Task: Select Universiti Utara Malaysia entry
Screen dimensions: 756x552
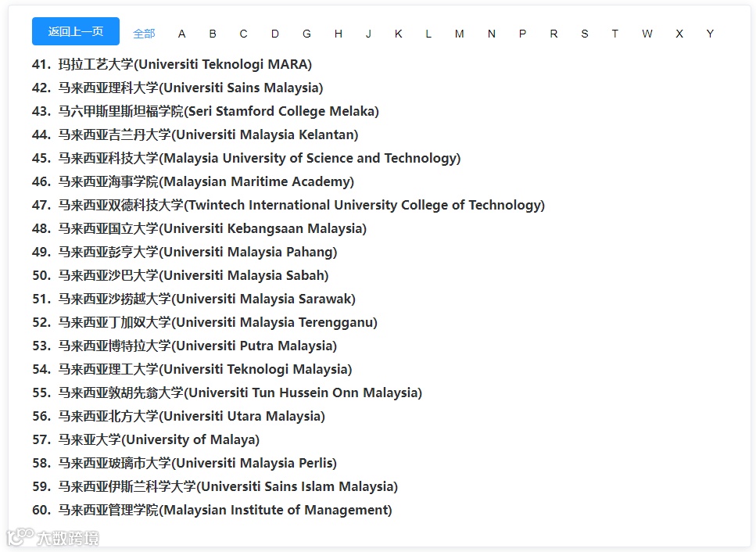Action: (178, 416)
